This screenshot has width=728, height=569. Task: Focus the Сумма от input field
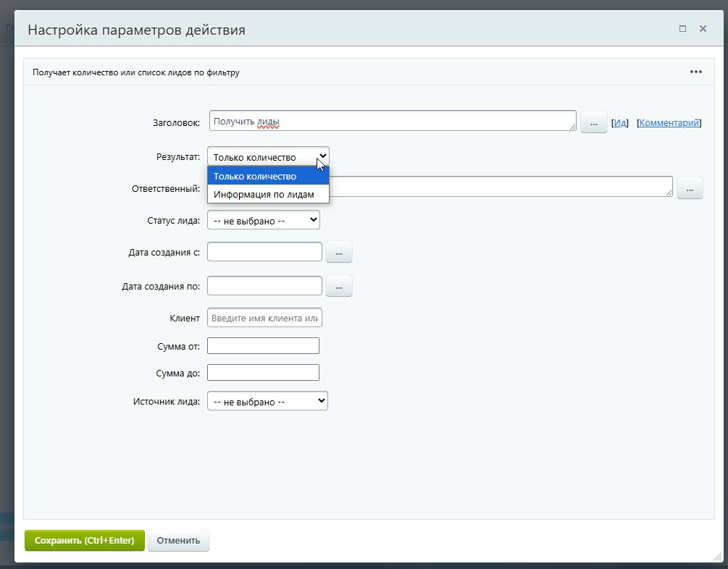tap(263, 346)
